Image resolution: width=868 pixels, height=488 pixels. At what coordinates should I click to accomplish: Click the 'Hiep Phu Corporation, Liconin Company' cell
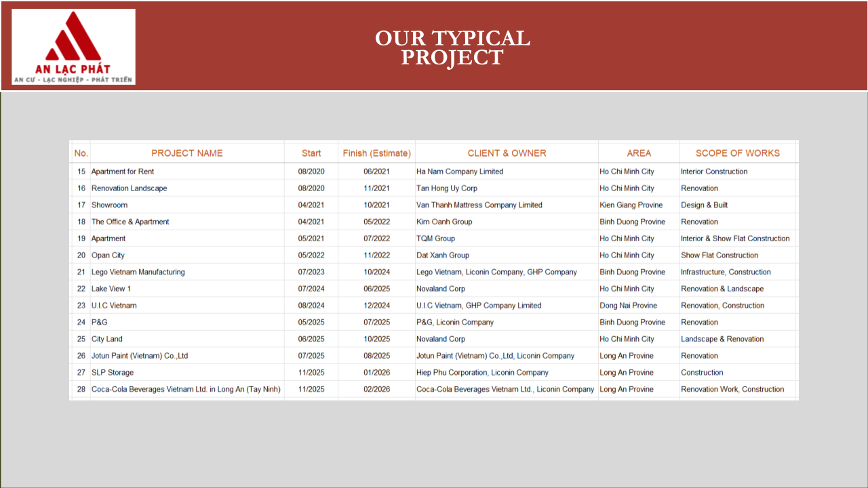point(482,373)
